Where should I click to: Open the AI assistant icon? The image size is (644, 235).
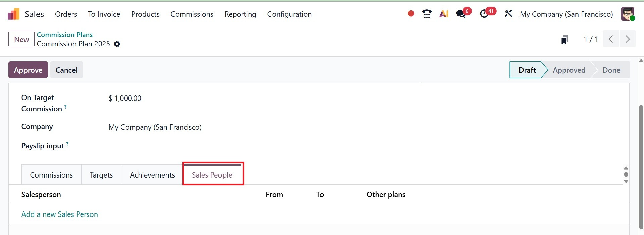444,14
